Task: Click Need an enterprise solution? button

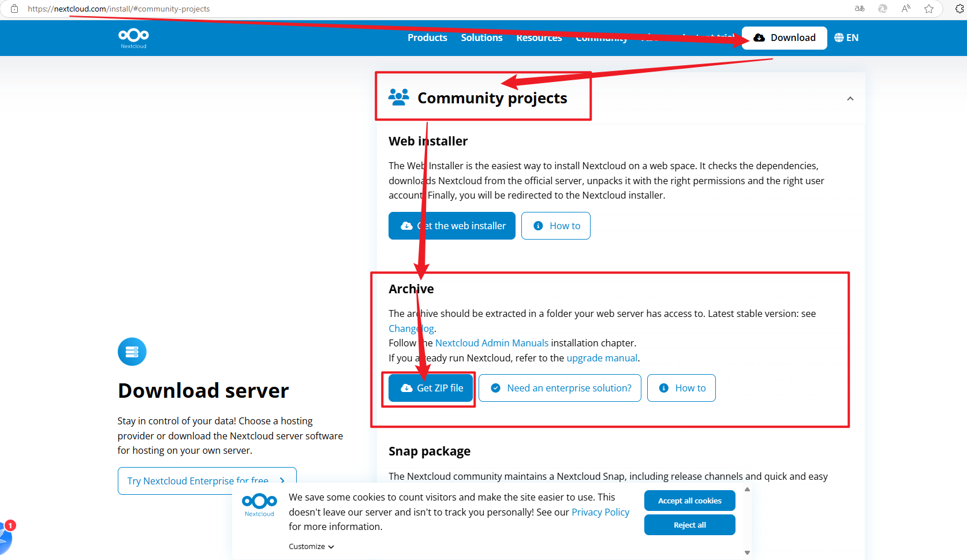Action: pyautogui.click(x=559, y=388)
